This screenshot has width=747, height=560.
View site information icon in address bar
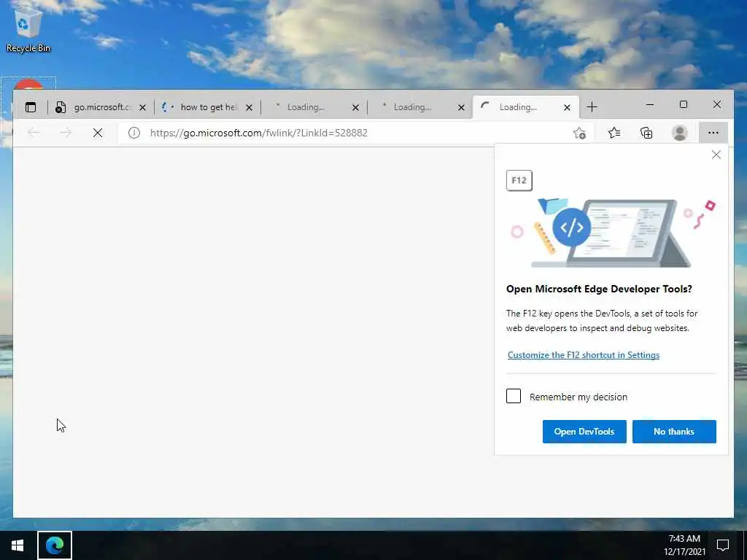click(134, 133)
